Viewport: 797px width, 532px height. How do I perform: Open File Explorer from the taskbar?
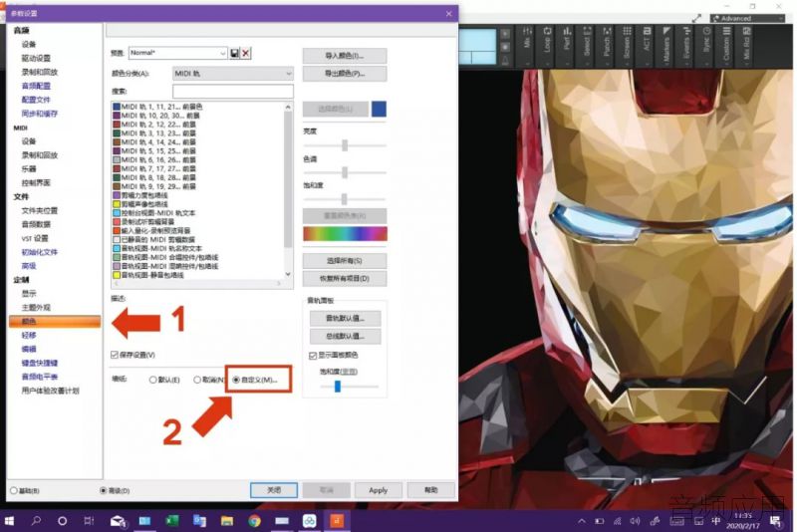[x=227, y=520]
